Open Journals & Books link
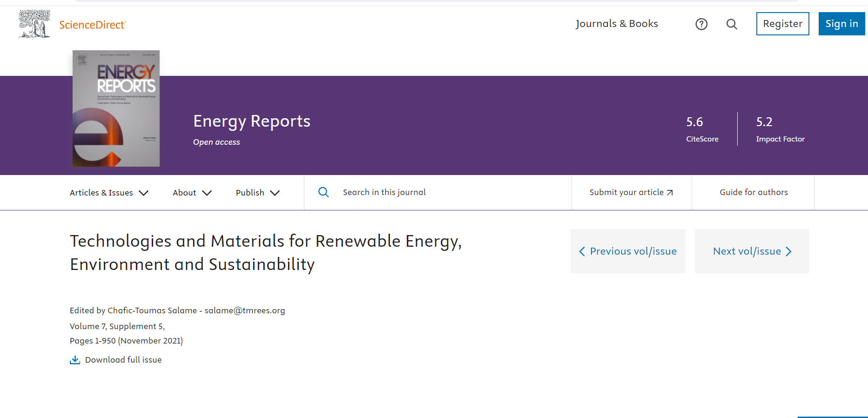 617,24
